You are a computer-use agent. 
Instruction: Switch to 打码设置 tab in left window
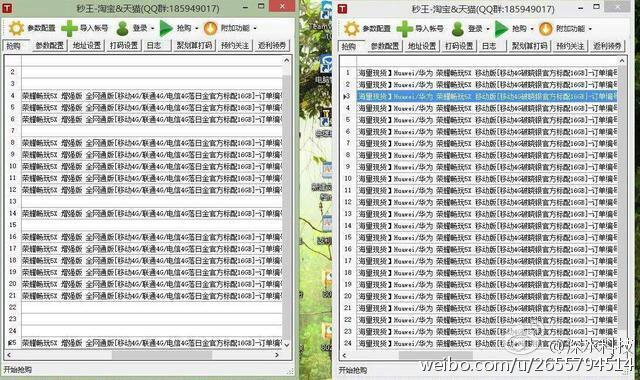point(124,45)
